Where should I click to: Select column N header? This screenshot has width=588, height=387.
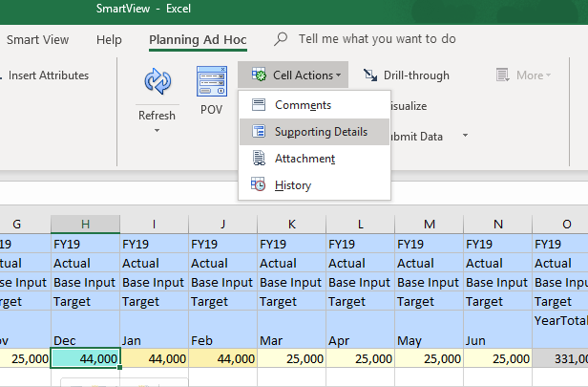498,225
